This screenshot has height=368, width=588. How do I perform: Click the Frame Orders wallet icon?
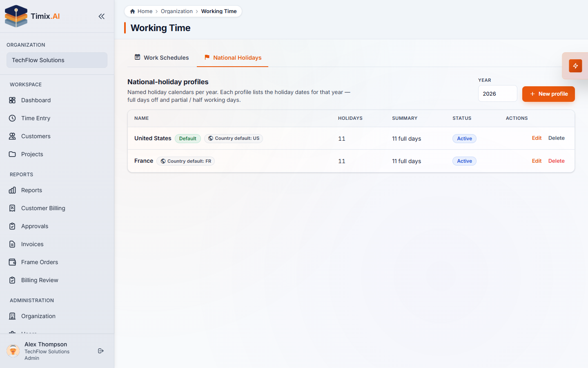(12, 262)
